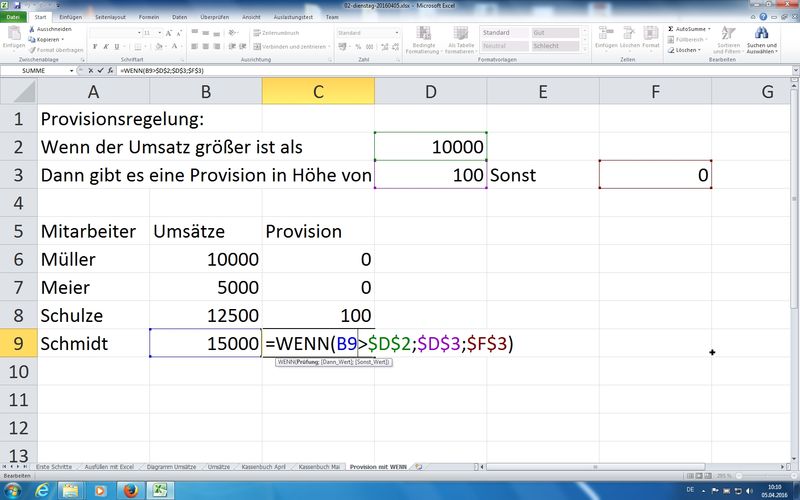Viewport: 800px width, 500px height.
Task: Click the Ausschneiden scissors icon
Action: point(32,29)
